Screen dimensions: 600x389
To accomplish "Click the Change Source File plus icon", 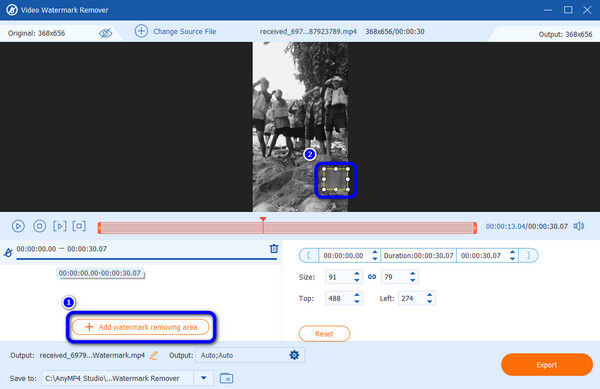I will pyautogui.click(x=141, y=31).
